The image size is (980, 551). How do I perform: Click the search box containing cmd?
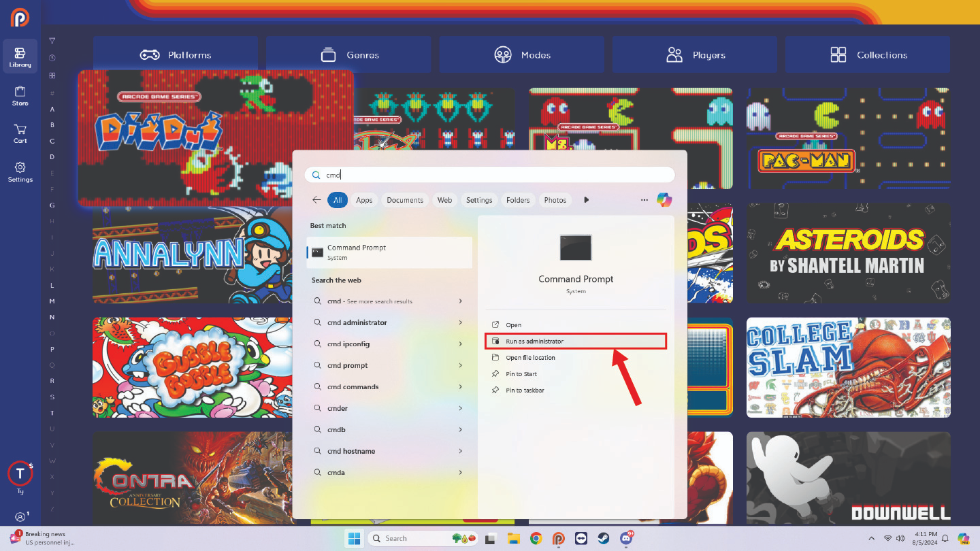[x=489, y=175]
